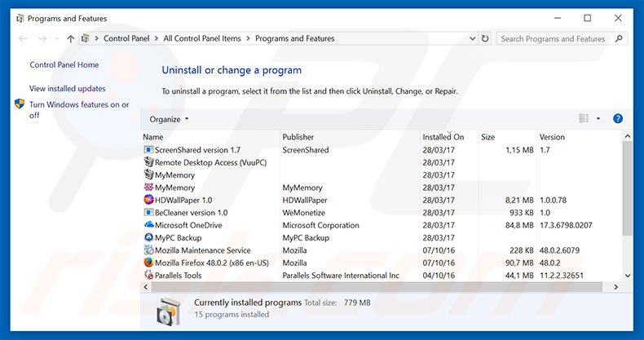This screenshot has height=340, width=644.
Task: Click the installed programs box icon at bottom
Action: (x=169, y=311)
